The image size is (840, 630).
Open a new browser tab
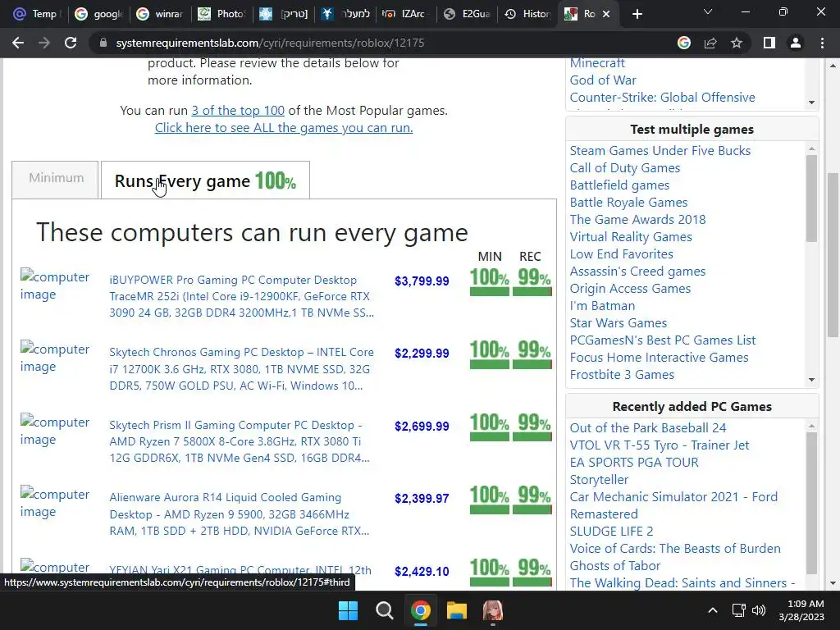pyautogui.click(x=637, y=14)
